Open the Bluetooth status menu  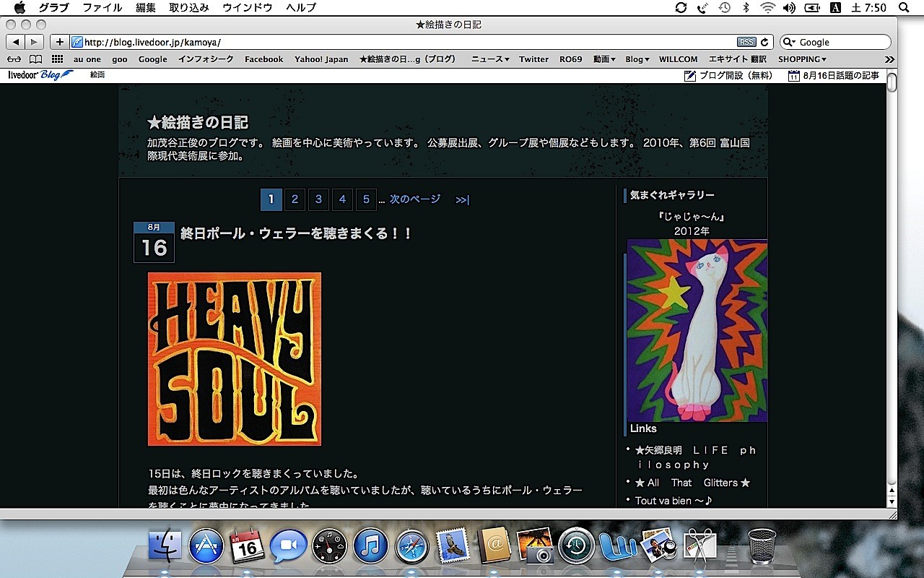coord(746,7)
